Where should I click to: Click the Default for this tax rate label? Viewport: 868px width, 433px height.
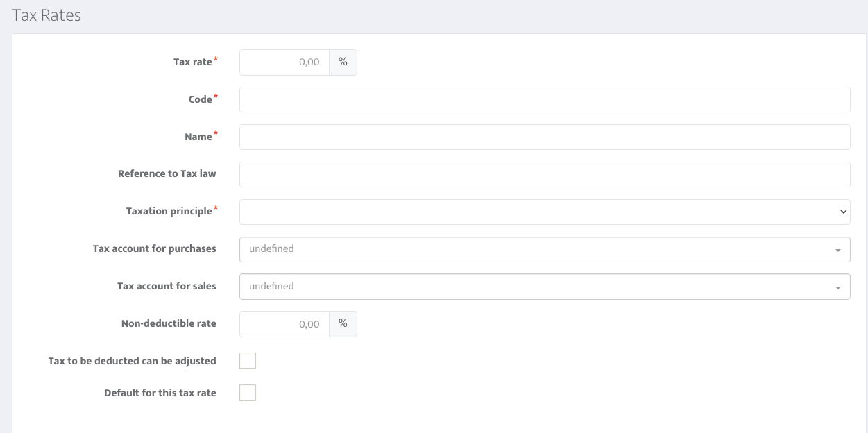tap(160, 393)
